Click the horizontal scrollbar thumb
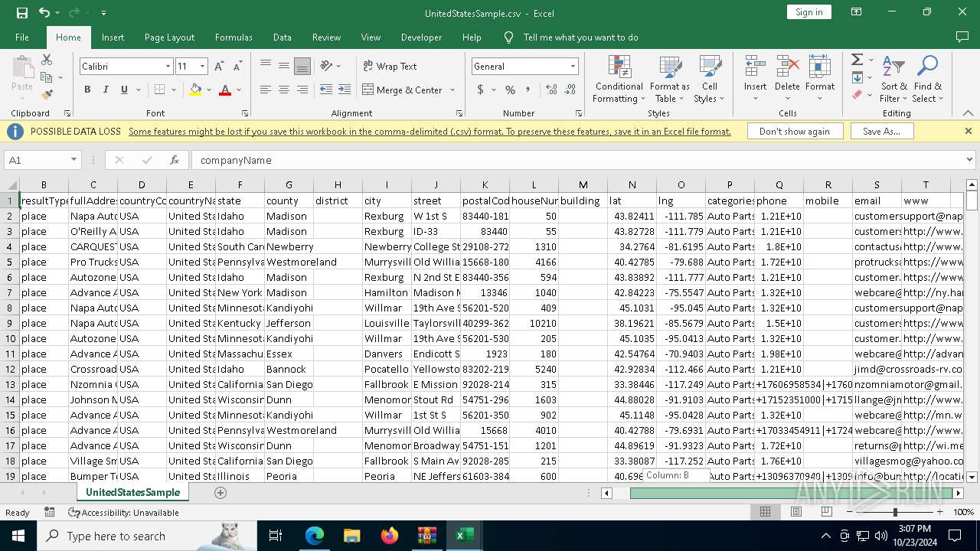Viewport: 980px width, 551px height. click(792, 493)
